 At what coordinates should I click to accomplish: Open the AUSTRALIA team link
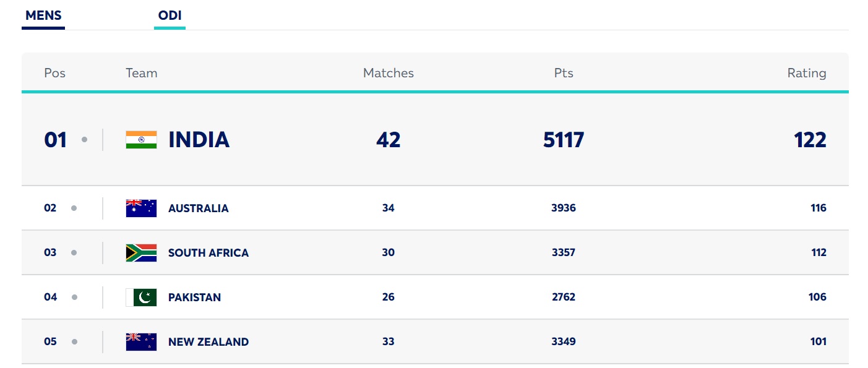click(x=199, y=208)
